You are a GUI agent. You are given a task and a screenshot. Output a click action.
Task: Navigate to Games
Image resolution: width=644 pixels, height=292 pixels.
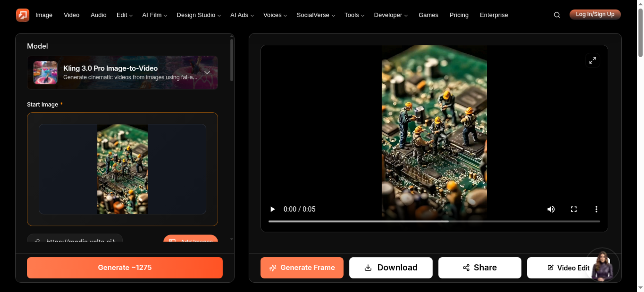tap(428, 15)
